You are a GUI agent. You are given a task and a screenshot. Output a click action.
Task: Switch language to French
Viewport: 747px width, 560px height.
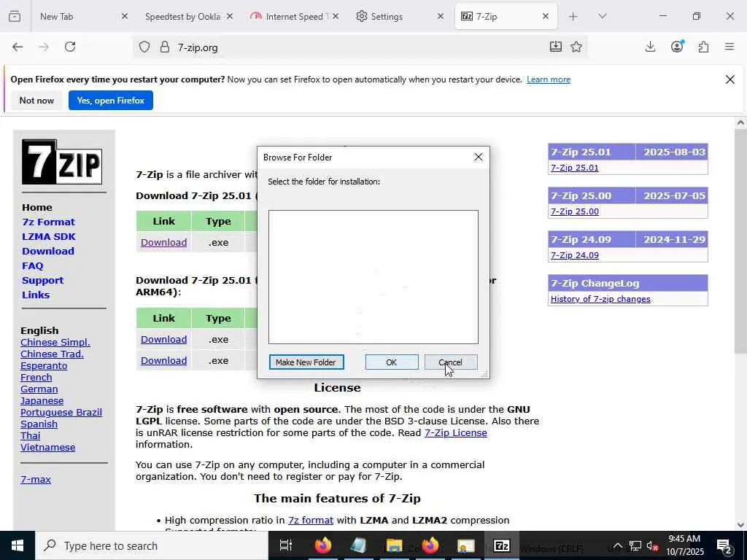(36, 377)
